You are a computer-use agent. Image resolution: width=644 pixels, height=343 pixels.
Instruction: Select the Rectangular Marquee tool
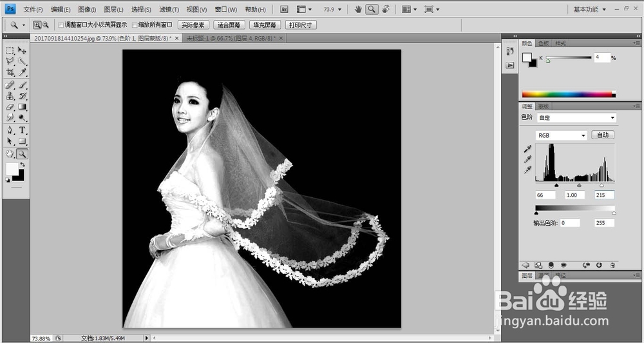[x=10, y=50]
